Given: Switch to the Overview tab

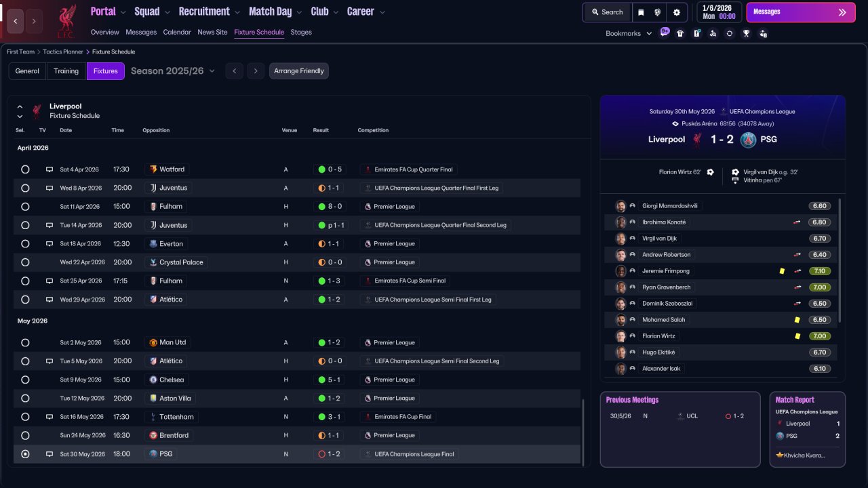Looking at the screenshot, I should (104, 32).
